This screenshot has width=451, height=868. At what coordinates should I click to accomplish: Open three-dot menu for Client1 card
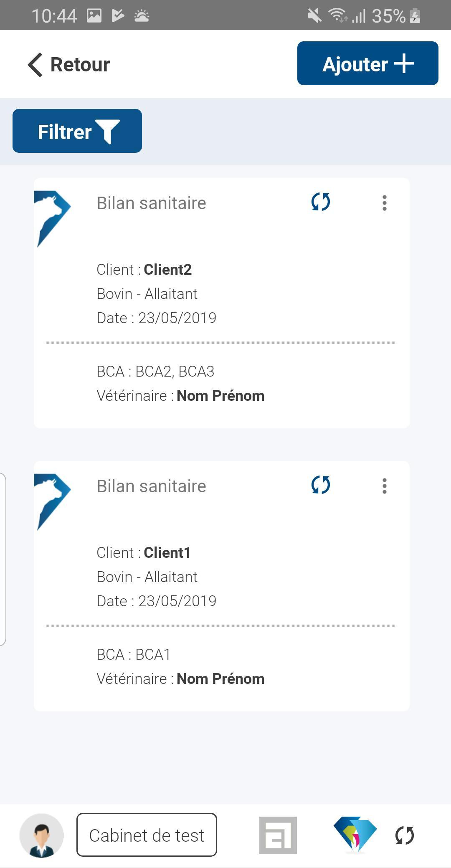tap(385, 486)
